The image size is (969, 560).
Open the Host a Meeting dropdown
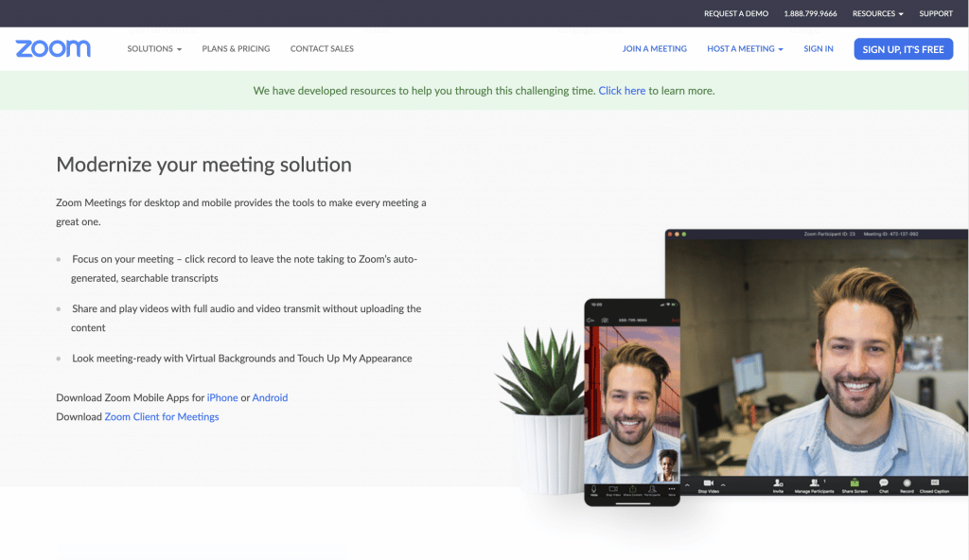[746, 49]
